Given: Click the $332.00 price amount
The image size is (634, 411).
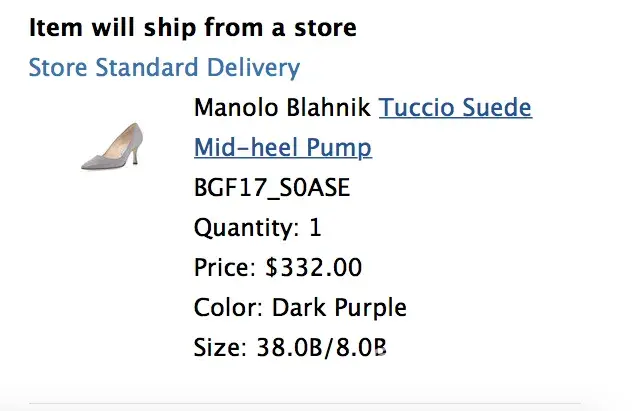Looking at the screenshot, I should [x=313, y=268].
